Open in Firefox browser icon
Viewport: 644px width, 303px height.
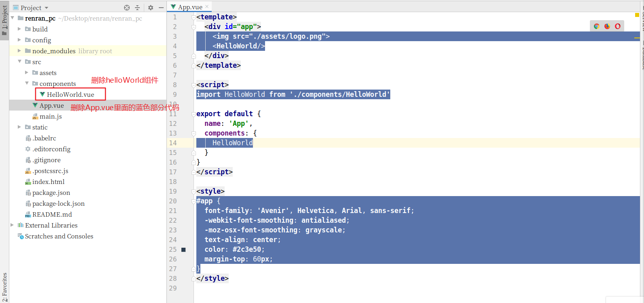click(x=607, y=26)
